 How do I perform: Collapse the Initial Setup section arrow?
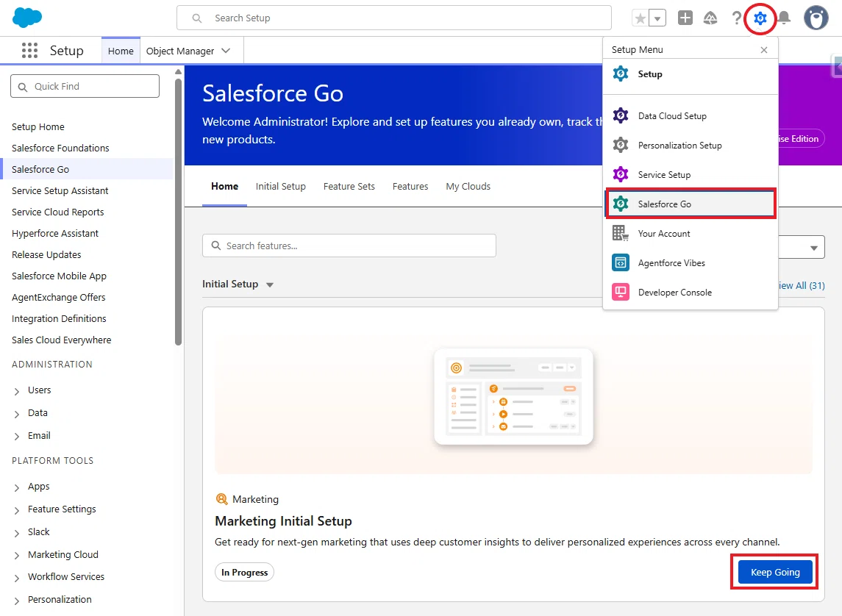(270, 285)
